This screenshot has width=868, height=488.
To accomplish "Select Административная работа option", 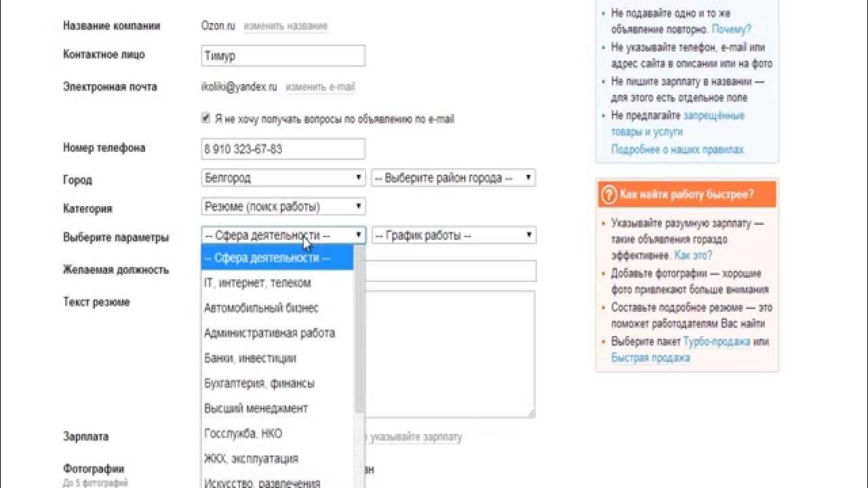I will click(x=269, y=333).
